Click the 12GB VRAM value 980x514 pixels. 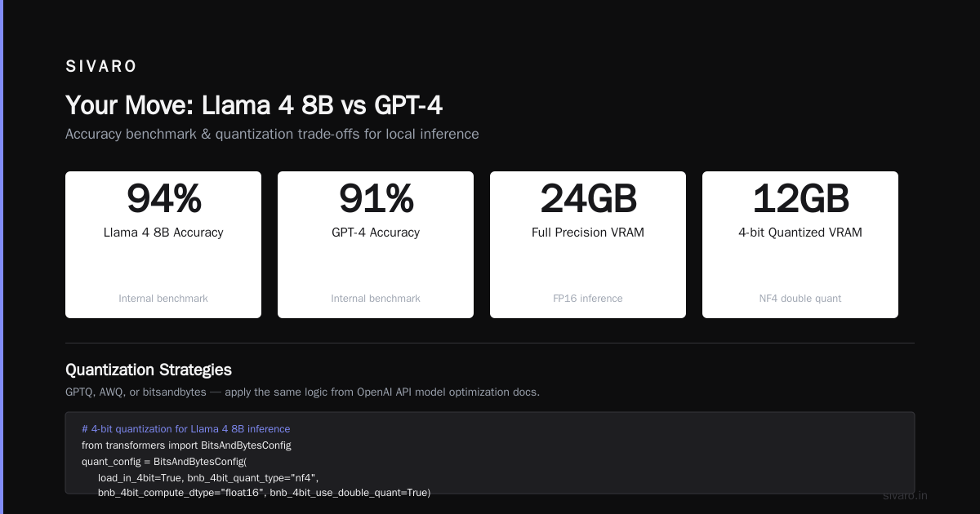800,199
